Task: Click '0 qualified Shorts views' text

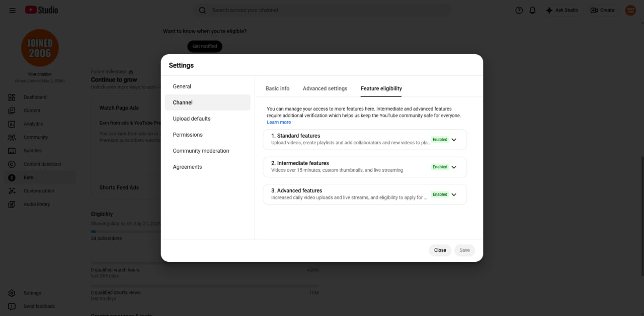Action: pos(116,292)
